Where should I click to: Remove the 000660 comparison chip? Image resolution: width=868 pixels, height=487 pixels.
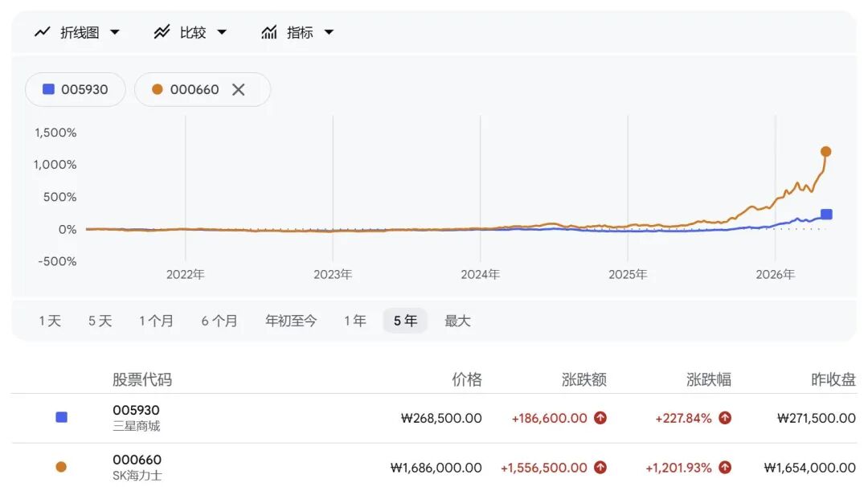[238, 89]
